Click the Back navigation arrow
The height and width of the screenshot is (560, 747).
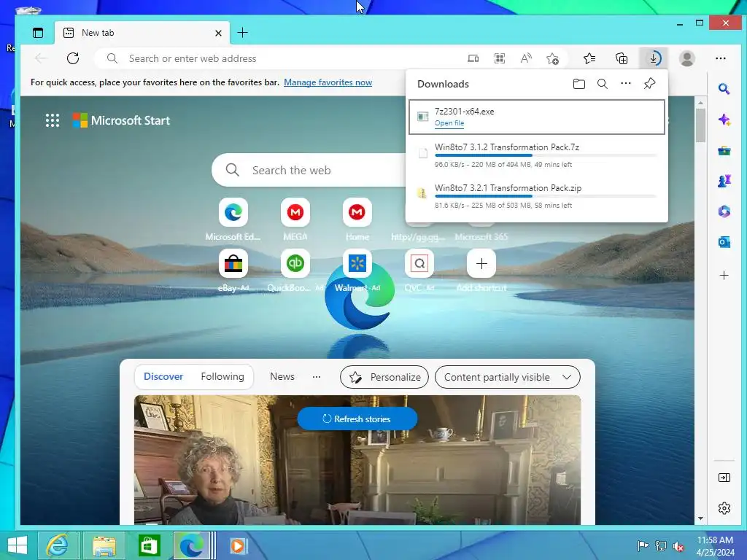click(x=41, y=58)
